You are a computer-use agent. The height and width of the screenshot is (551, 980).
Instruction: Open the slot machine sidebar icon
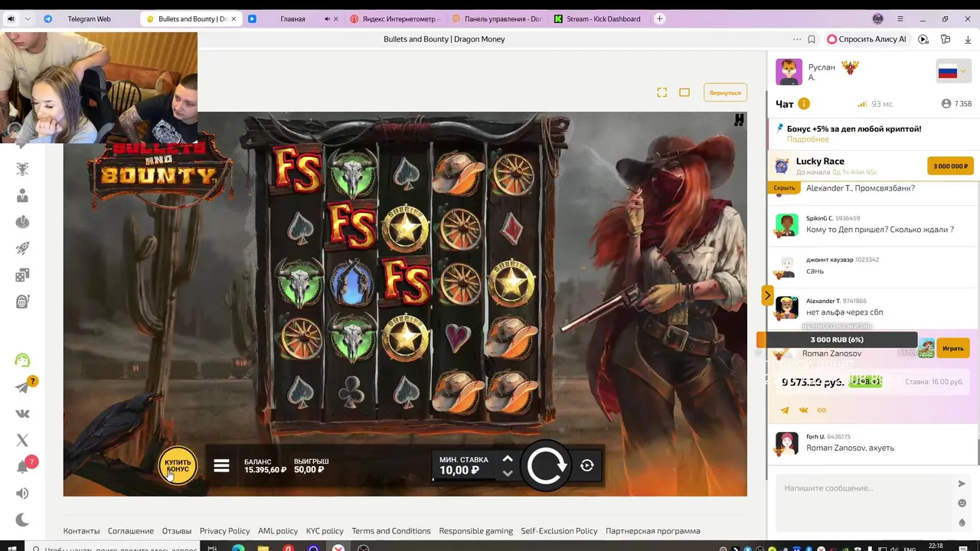[22, 302]
